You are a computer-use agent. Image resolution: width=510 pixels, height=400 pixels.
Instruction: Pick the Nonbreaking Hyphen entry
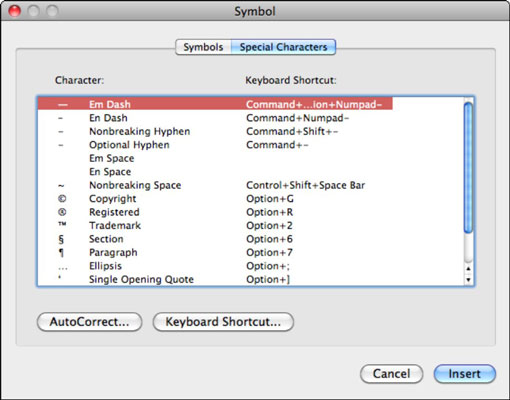point(251,131)
